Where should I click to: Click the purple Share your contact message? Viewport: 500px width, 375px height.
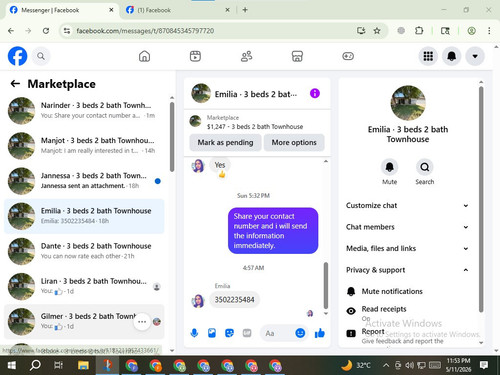tap(273, 231)
